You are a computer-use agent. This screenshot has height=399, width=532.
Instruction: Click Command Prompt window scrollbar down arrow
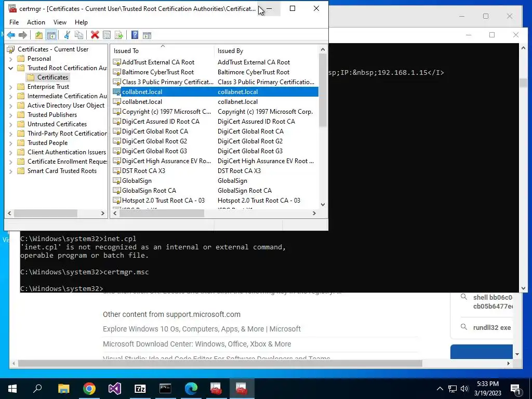click(523, 288)
